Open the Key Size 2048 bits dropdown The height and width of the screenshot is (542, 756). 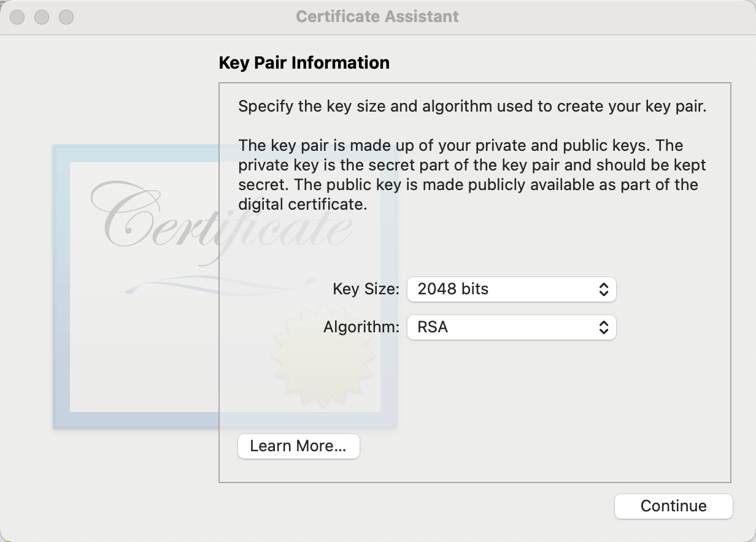coord(511,289)
